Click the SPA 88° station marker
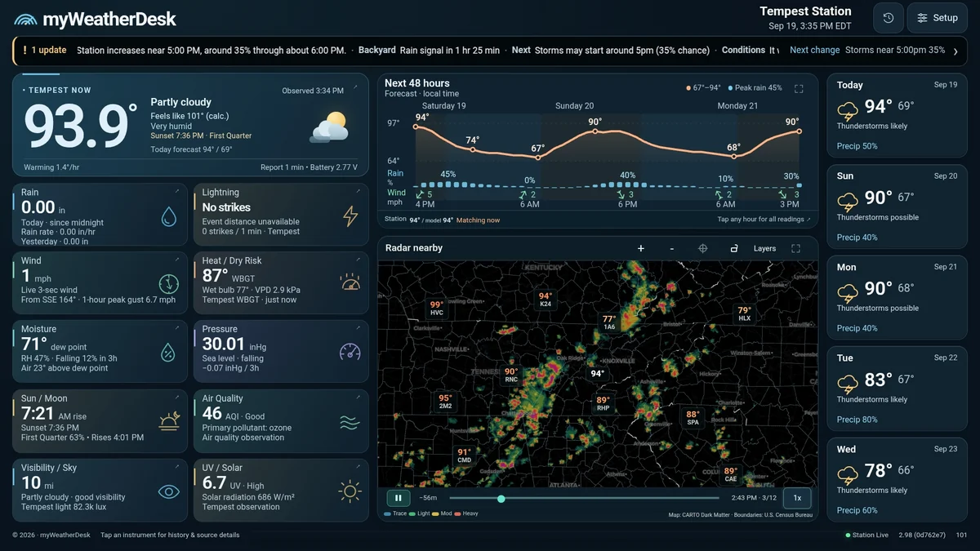Viewport: 980px width, 551px height. click(693, 418)
